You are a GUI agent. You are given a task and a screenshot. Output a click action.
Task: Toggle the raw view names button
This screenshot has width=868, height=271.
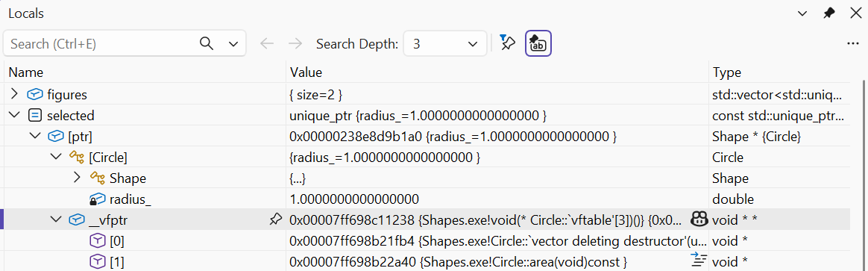point(538,44)
